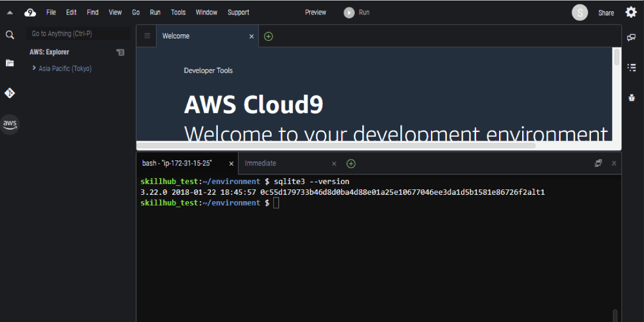Open the search panel magnifier icon
The image size is (644, 322).
[10, 35]
